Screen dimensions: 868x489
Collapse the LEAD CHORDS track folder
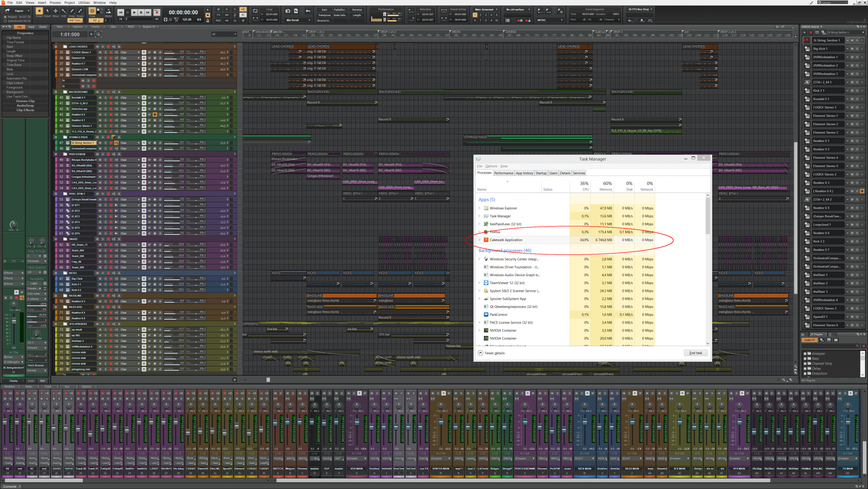click(56, 46)
